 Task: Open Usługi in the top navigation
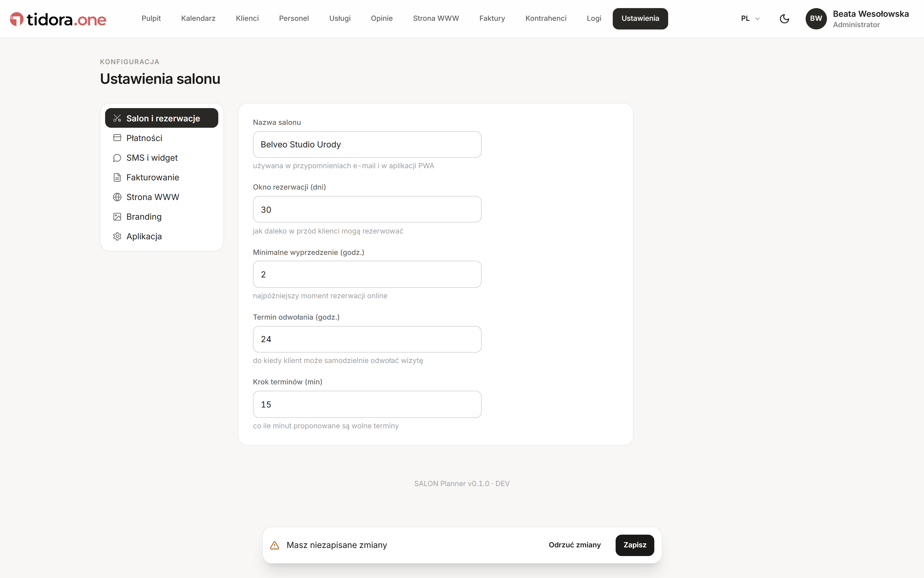340,18
